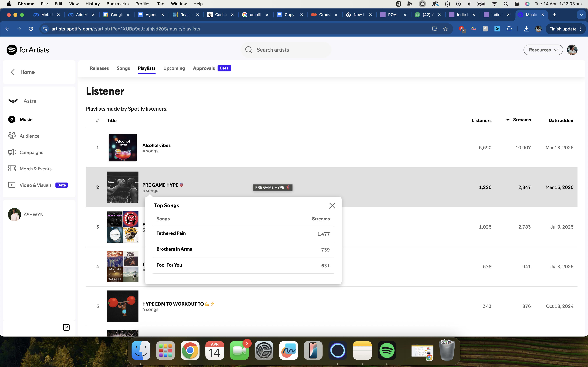Reload the page
Viewport: 588px width, 367px height.
[31, 29]
